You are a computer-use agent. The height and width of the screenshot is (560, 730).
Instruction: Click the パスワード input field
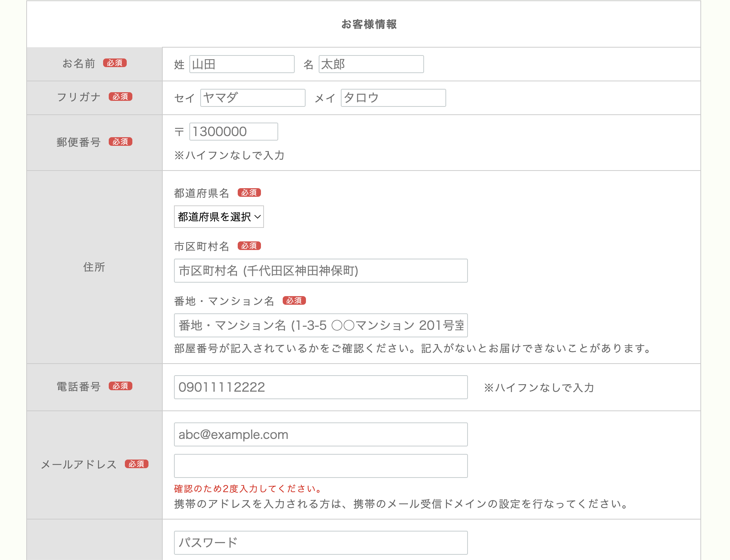(x=321, y=543)
